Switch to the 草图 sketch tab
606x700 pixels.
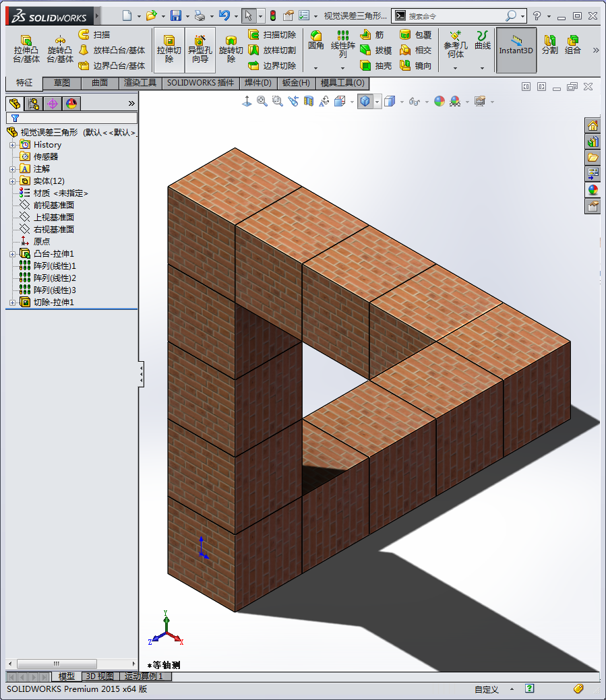(x=62, y=83)
